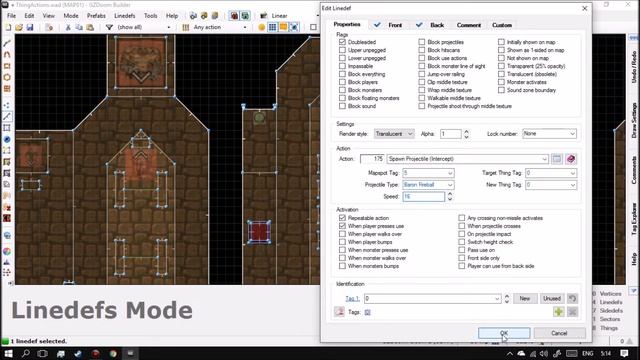Select Vertices mode in the left toolbar
Screen dimensions: 640x360
[x=7, y=105]
